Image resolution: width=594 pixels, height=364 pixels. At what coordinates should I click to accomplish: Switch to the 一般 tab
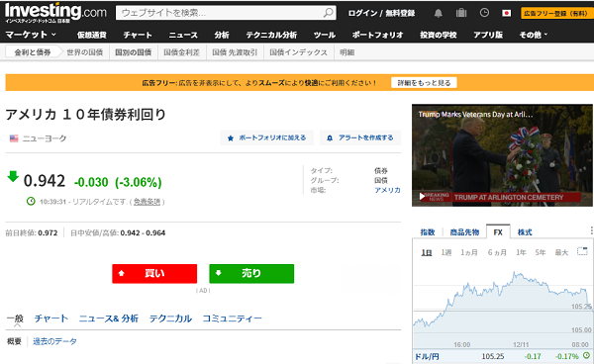click(x=15, y=318)
